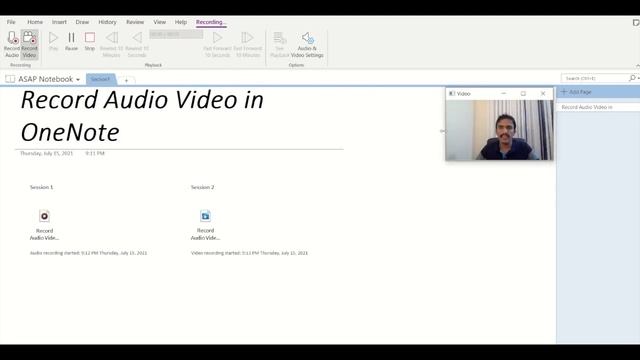The width and height of the screenshot is (640, 360).
Task: Select the Session 1 audio recording file icon
Action: pos(44,216)
